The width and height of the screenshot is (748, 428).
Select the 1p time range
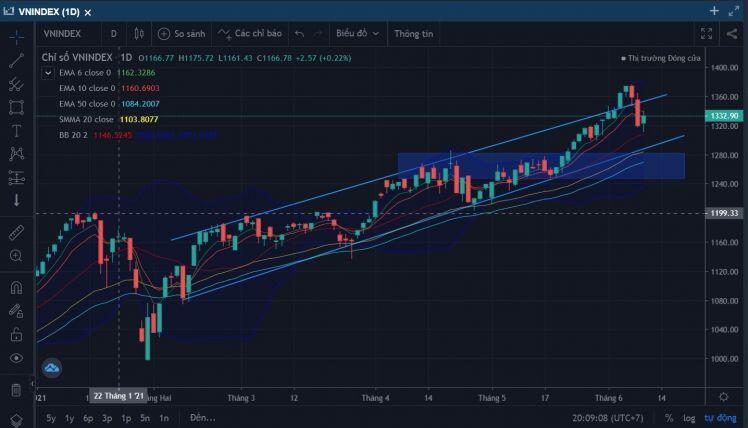[x=126, y=418]
